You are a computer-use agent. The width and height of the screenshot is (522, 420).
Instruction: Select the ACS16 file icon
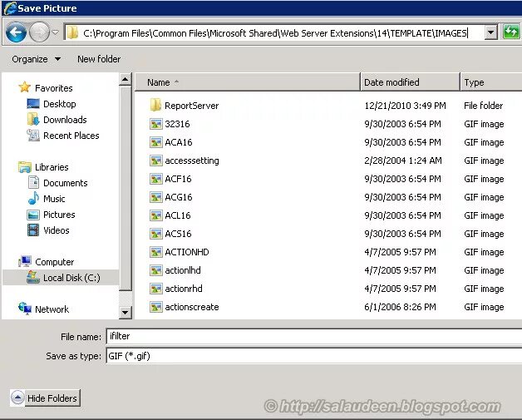pyautogui.click(x=155, y=235)
